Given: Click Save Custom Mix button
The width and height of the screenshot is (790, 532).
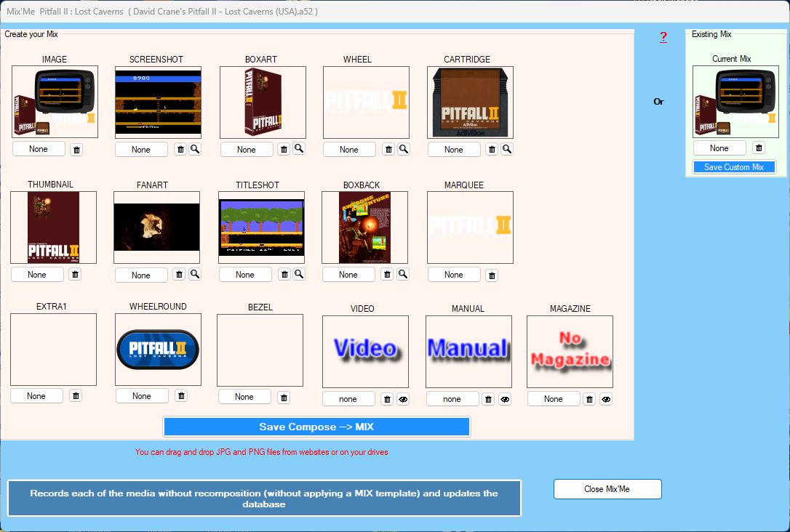Looking at the screenshot, I should (x=734, y=167).
